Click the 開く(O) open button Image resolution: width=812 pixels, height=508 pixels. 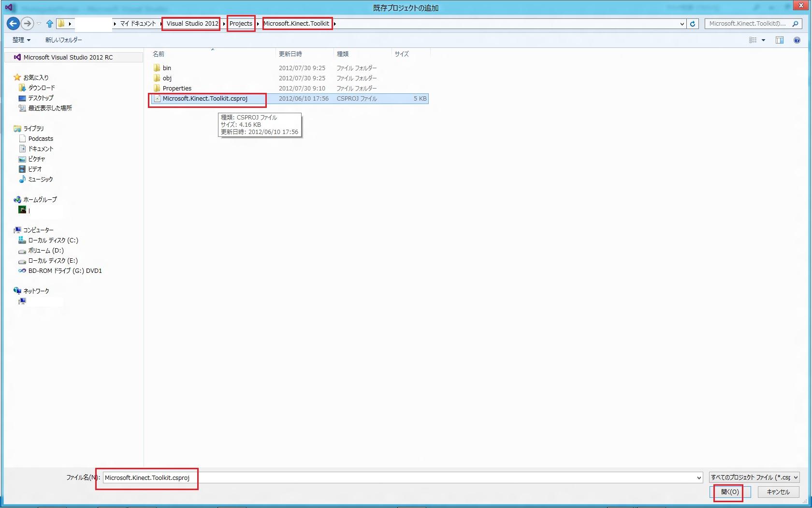coord(730,492)
